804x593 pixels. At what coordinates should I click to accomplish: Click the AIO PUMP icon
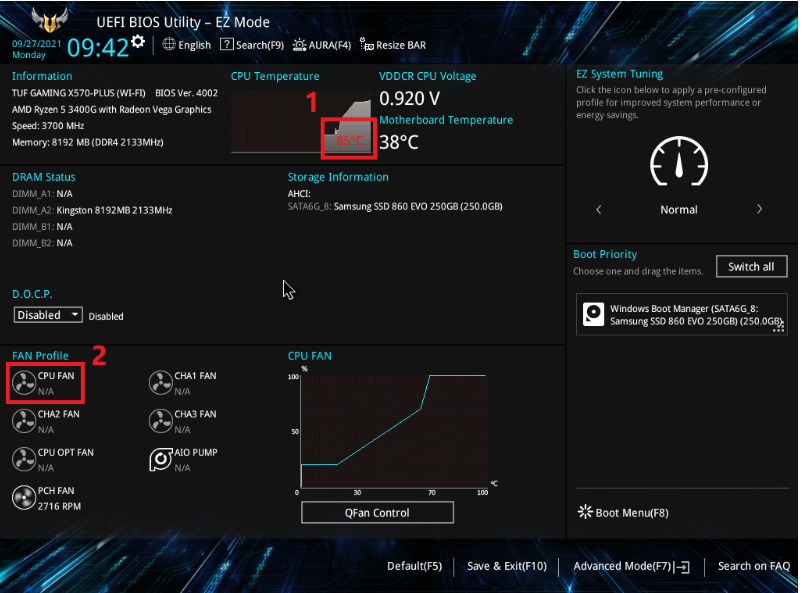(x=160, y=459)
